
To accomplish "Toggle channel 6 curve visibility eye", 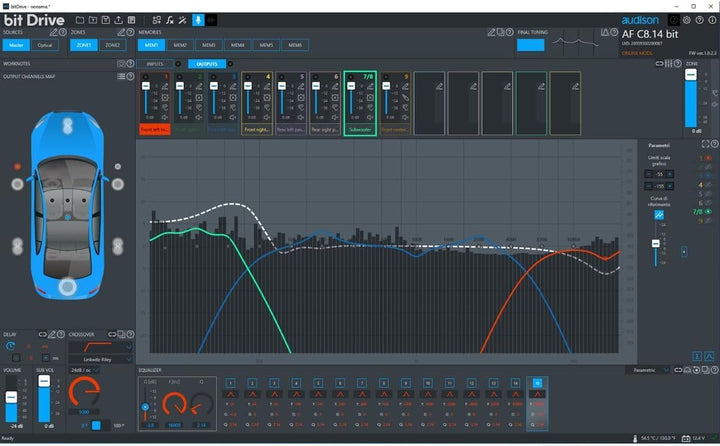I will tap(708, 203).
